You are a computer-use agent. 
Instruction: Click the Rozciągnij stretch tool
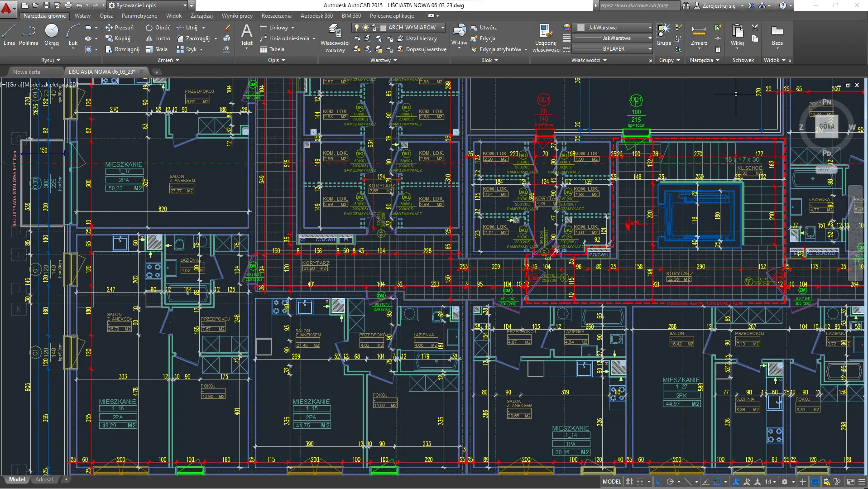tap(122, 49)
